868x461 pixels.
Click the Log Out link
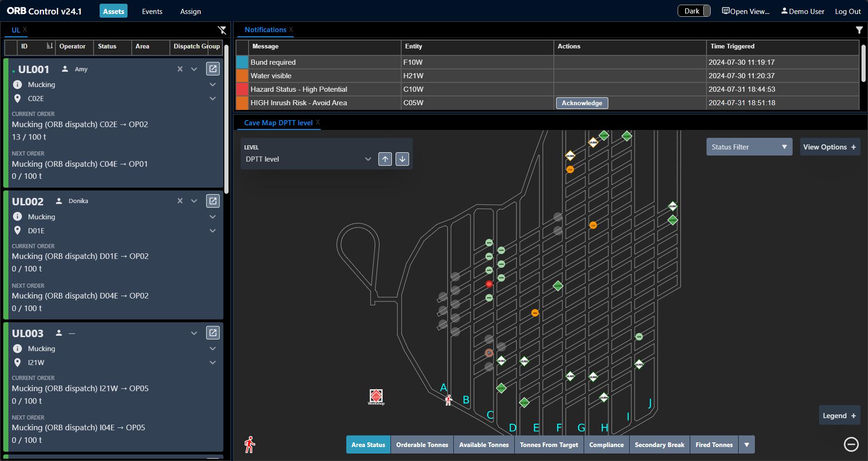point(848,11)
